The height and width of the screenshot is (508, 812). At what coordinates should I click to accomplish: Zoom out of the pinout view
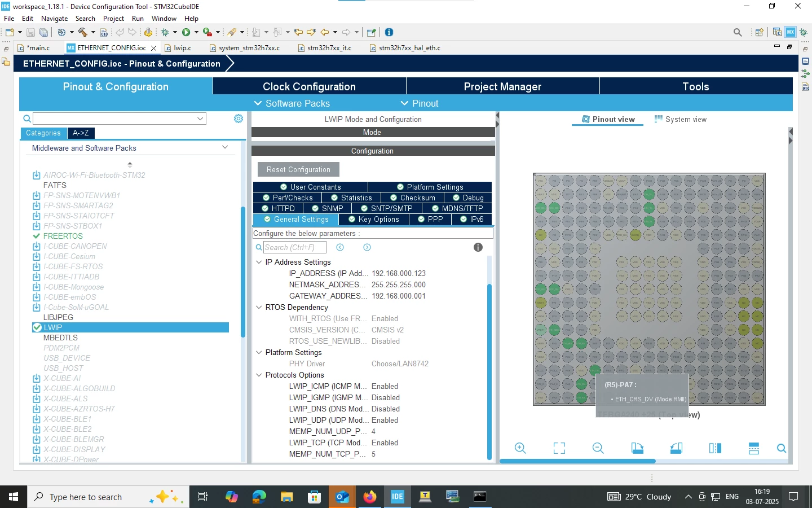point(598,448)
